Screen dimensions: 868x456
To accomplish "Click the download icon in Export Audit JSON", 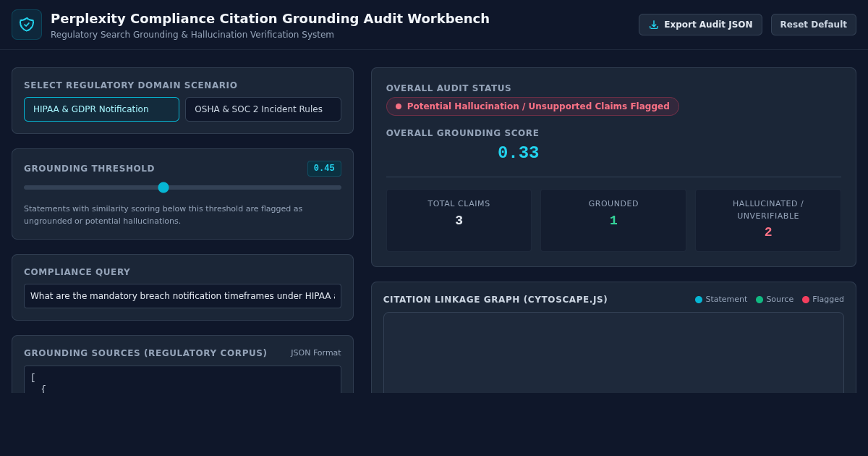I will 654,25.
